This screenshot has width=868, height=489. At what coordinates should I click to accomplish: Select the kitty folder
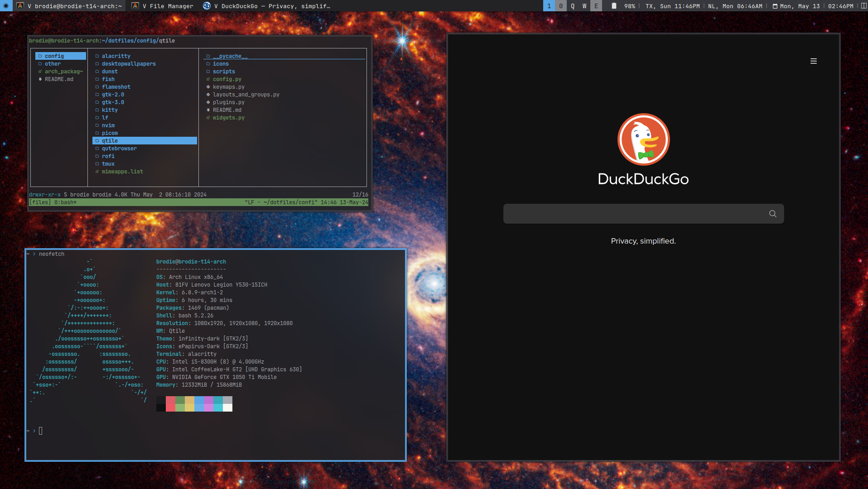click(110, 110)
